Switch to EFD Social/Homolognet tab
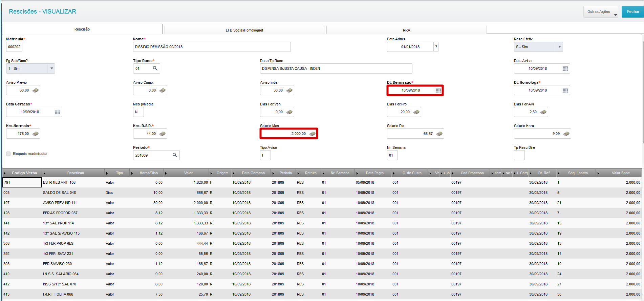Image resolution: width=644 pixels, height=301 pixels. 244,30
